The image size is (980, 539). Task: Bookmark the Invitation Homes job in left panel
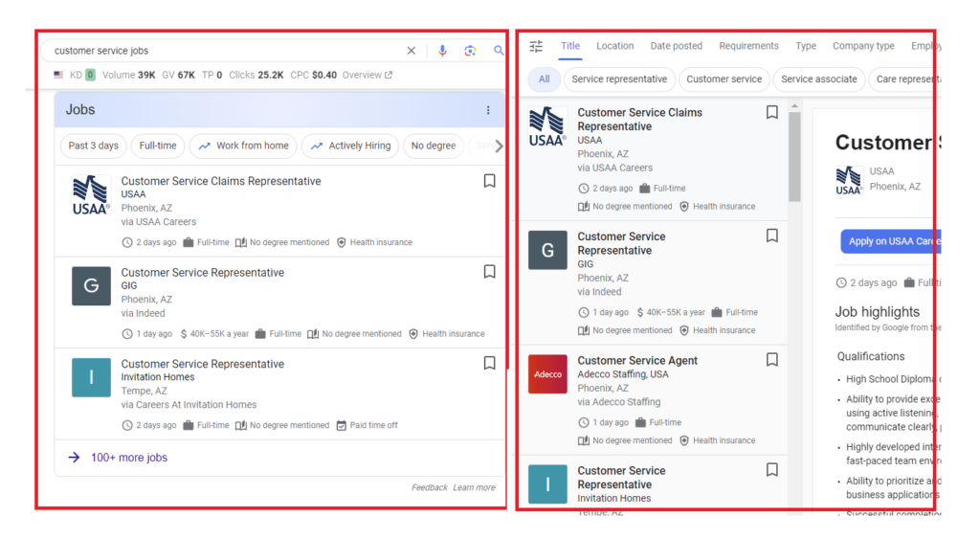[x=489, y=363]
